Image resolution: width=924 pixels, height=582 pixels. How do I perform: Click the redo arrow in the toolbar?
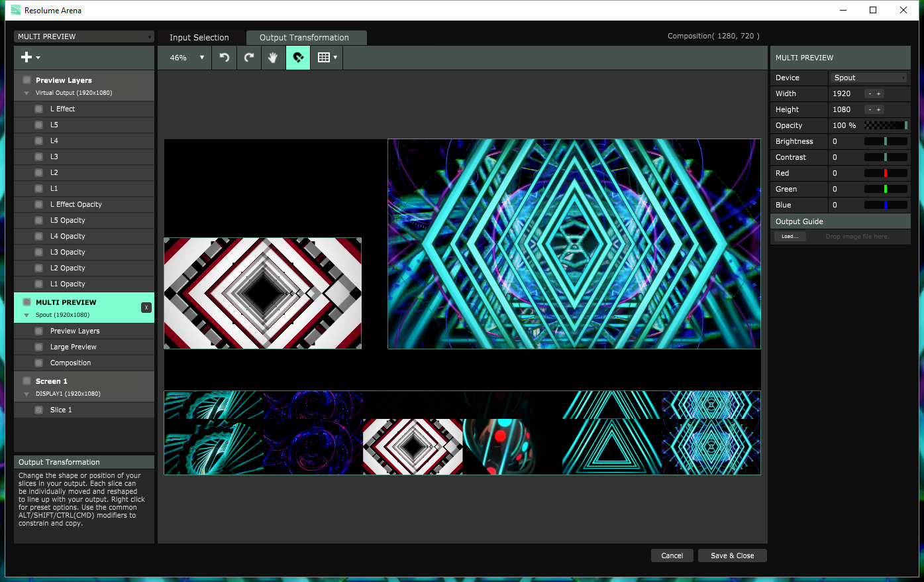[249, 58]
